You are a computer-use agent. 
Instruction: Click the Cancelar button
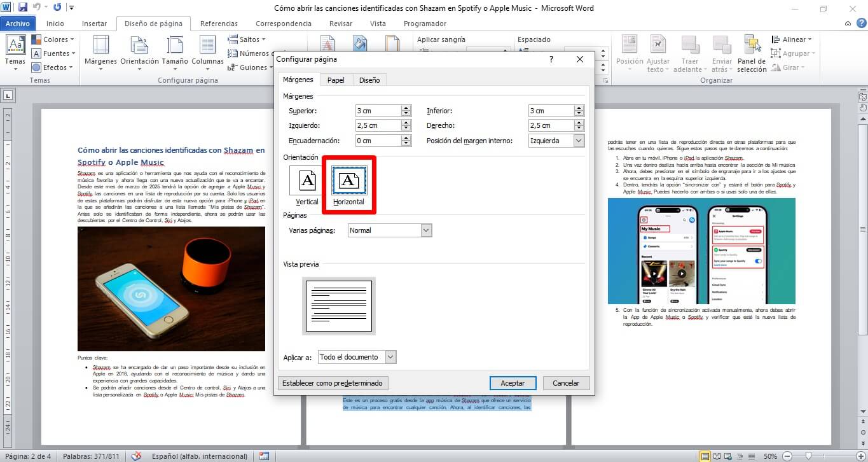(566, 383)
